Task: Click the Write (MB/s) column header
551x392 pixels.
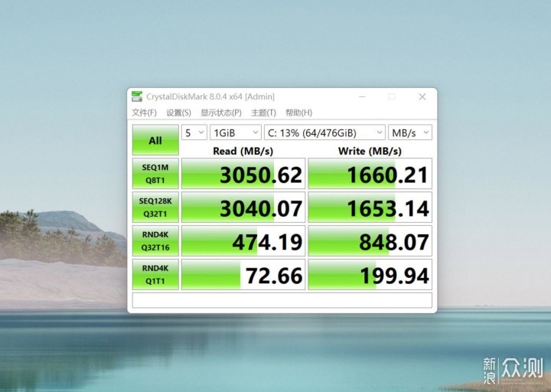Action: pyautogui.click(x=370, y=151)
